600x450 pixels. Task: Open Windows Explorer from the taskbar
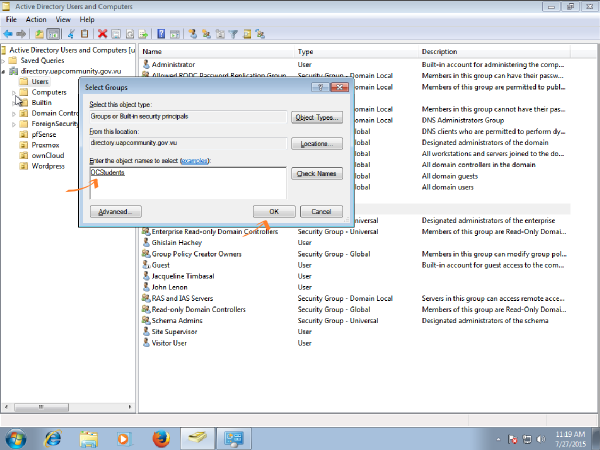(88, 438)
